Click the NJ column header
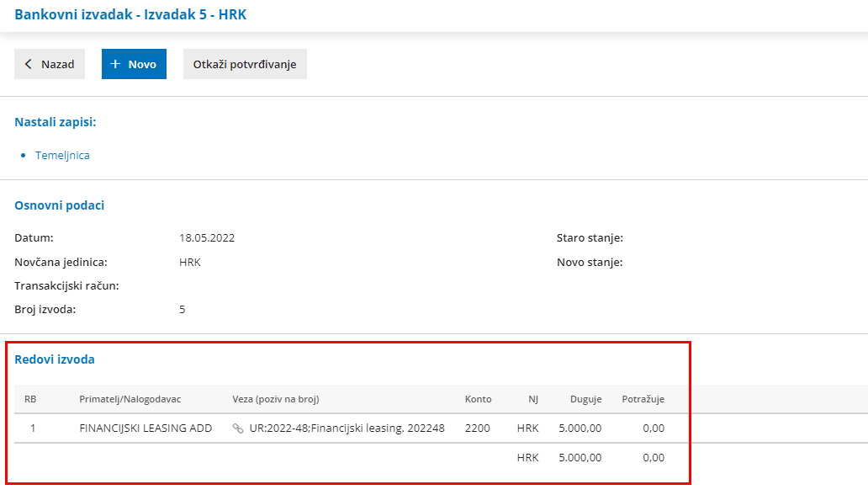This screenshot has width=868, height=495. pyautogui.click(x=533, y=399)
